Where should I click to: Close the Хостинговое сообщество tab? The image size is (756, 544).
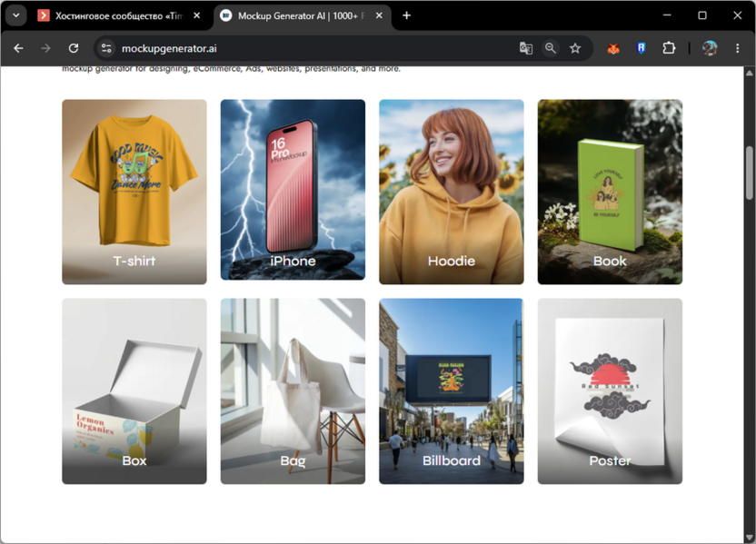(196, 15)
